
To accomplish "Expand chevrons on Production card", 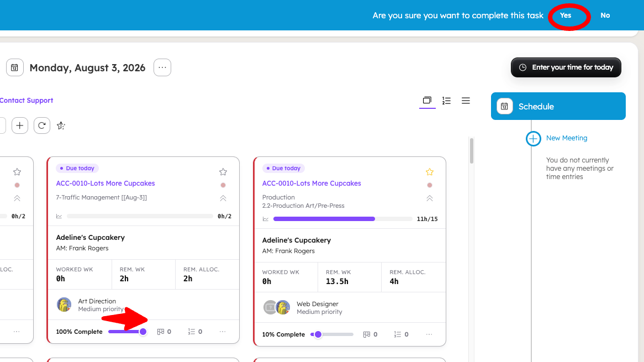I will click(430, 198).
